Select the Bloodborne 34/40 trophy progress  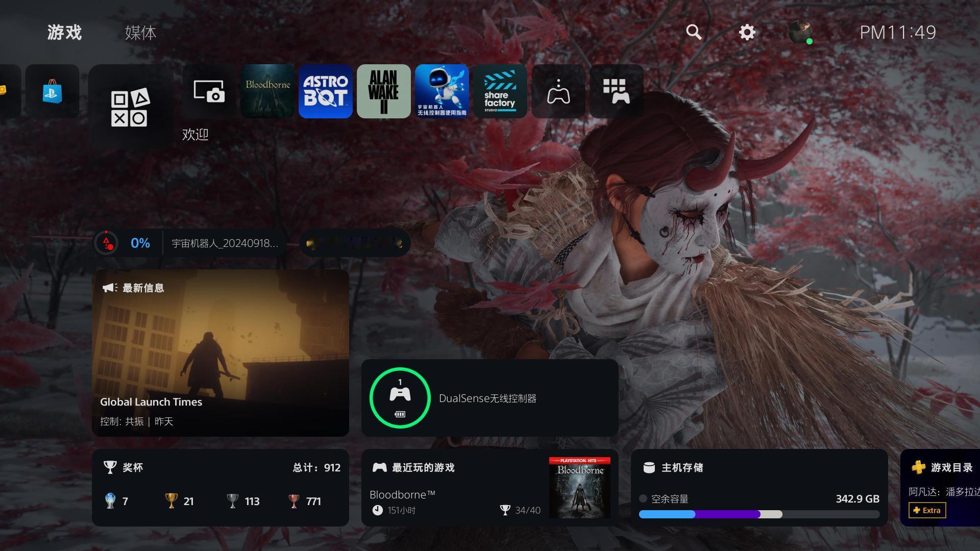point(520,510)
